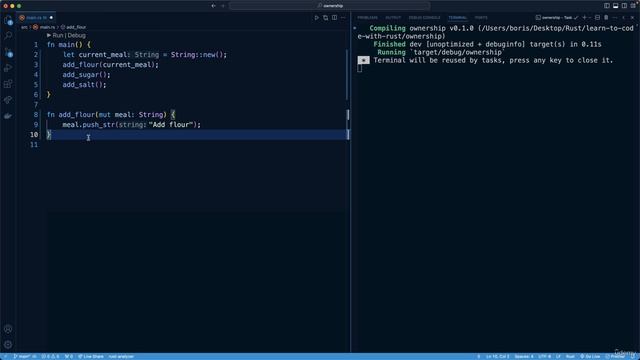Toggle Panel layout icon in title bar
Viewport: 640px width, 360px height.
click(616, 6)
